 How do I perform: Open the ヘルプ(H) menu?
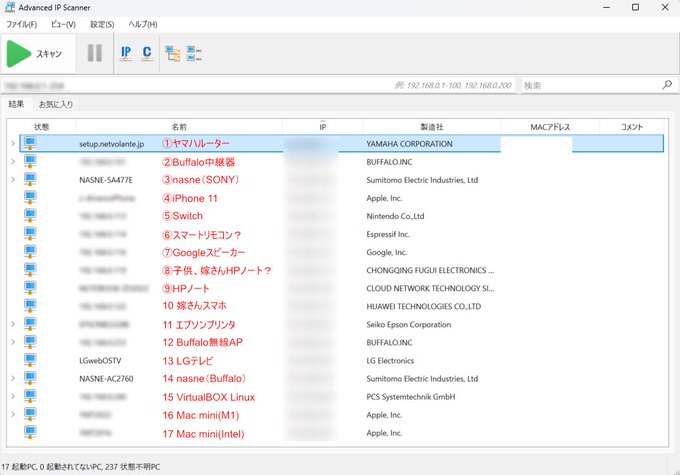pyautogui.click(x=143, y=24)
